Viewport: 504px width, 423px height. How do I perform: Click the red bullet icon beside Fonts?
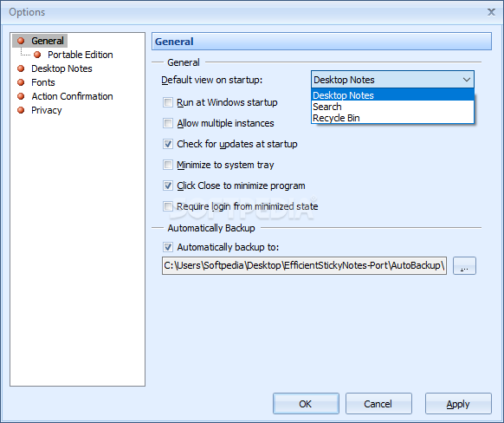coord(21,82)
